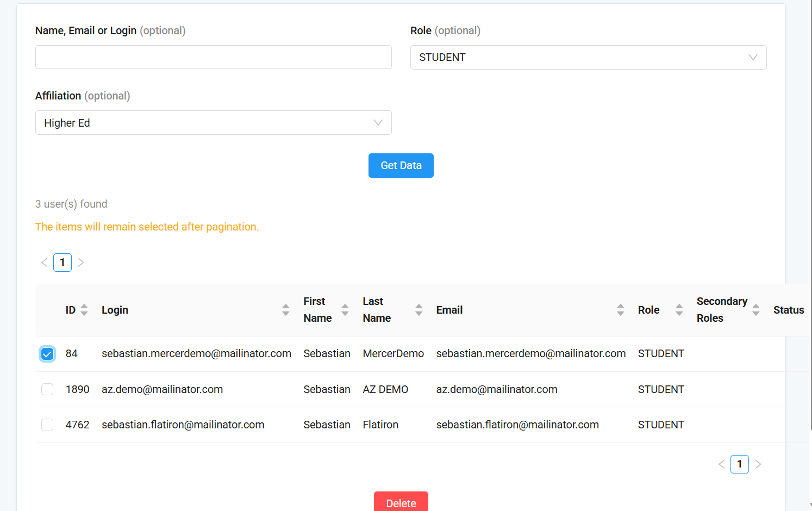Click the Email column sort icon
This screenshot has height=511, width=812.
(621, 310)
